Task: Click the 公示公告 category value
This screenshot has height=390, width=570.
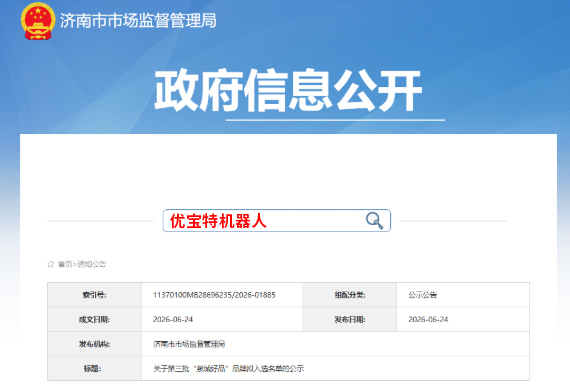Action: tap(422, 295)
